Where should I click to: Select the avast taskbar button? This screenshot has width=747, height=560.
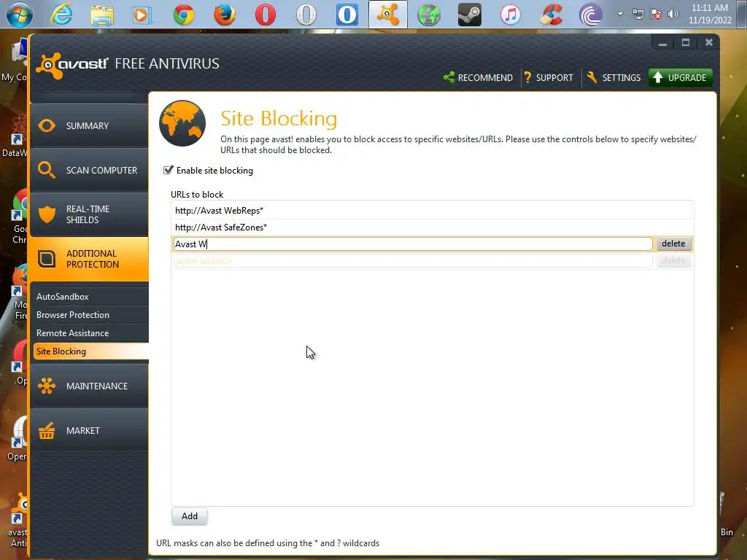[388, 15]
